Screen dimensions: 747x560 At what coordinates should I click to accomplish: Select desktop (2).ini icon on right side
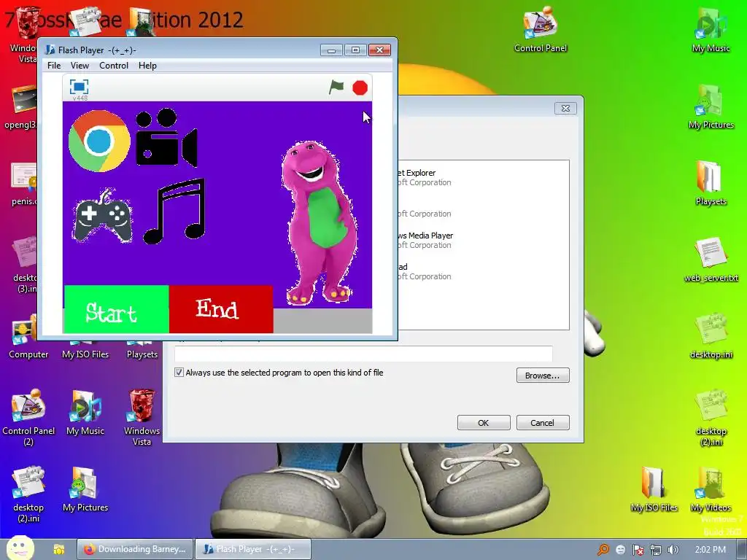[711, 418]
